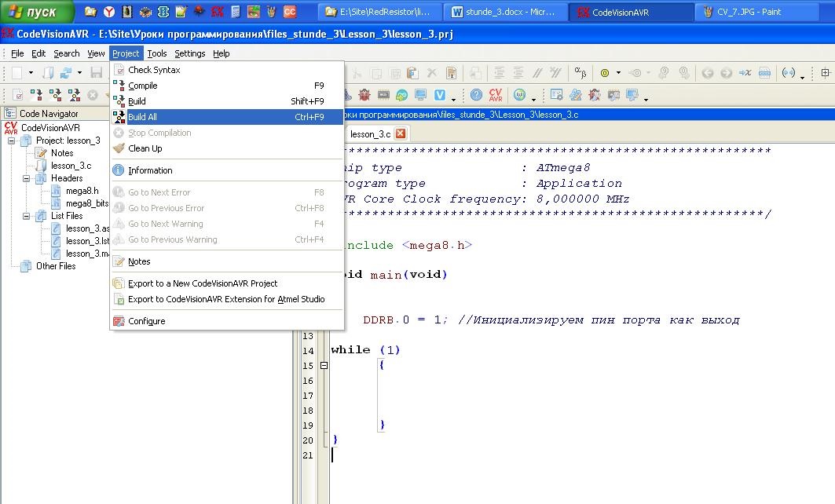Image resolution: width=835 pixels, height=504 pixels.
Task: Click the Save file toolbar icon
Action: (x=96, y=73)
